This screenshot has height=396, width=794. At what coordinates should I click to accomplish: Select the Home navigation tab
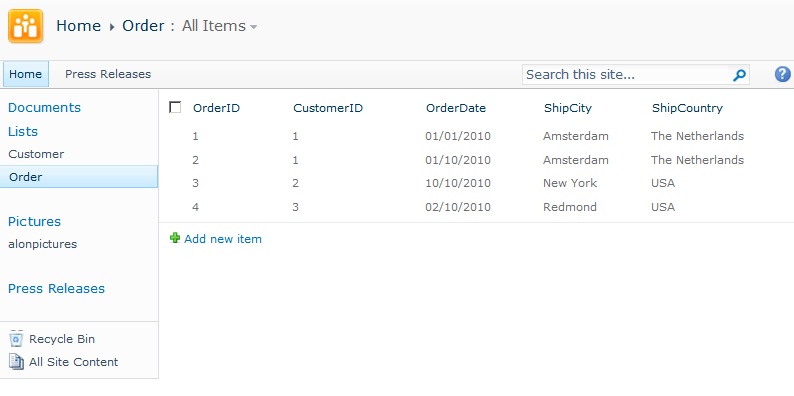pyautogui.click(x=26, y=74)
